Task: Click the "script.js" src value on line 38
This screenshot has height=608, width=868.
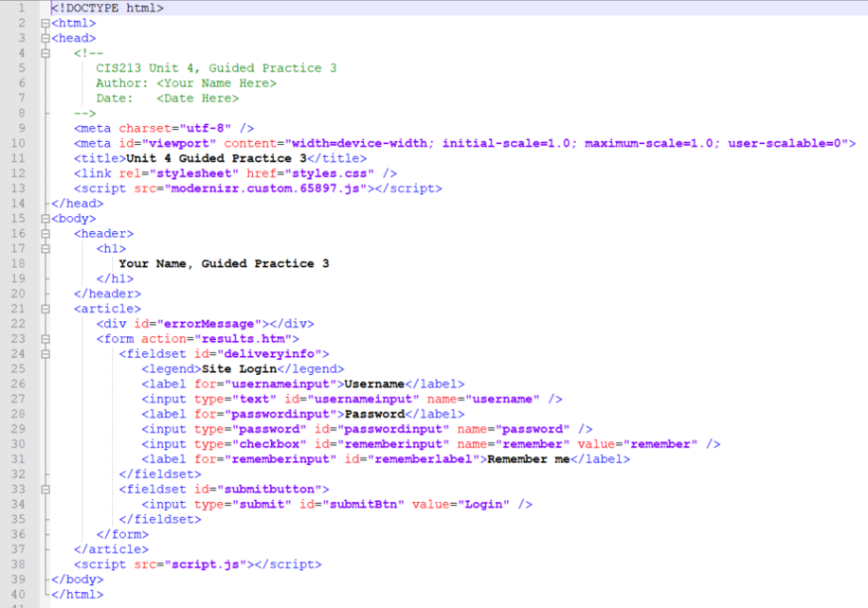Action: [206, 564]
